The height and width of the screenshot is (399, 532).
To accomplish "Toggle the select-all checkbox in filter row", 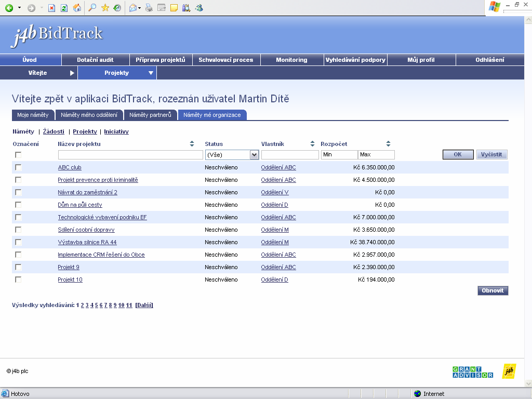I will (x=18, y=155).
